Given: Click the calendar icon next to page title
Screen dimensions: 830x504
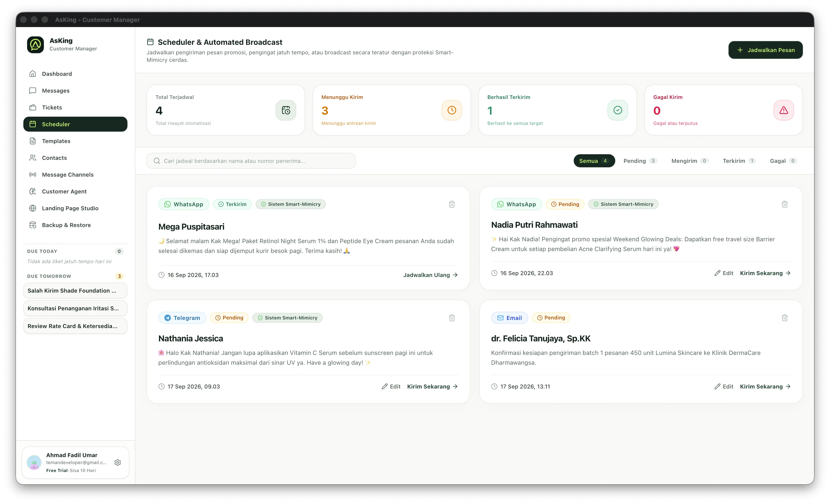Looking at the screenshot, I should coord(150,42).
